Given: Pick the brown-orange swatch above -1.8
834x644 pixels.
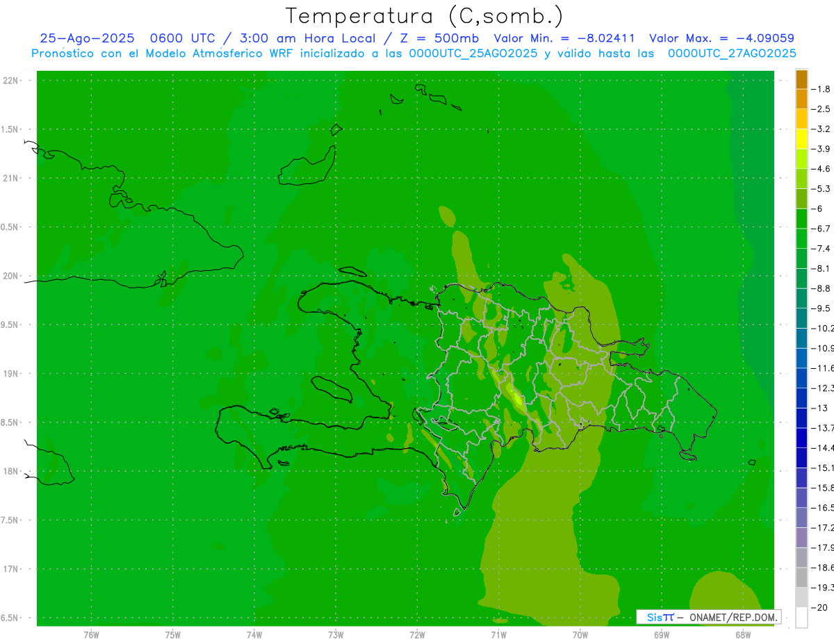Looking at the screenshot, I should tap(801, 79).
